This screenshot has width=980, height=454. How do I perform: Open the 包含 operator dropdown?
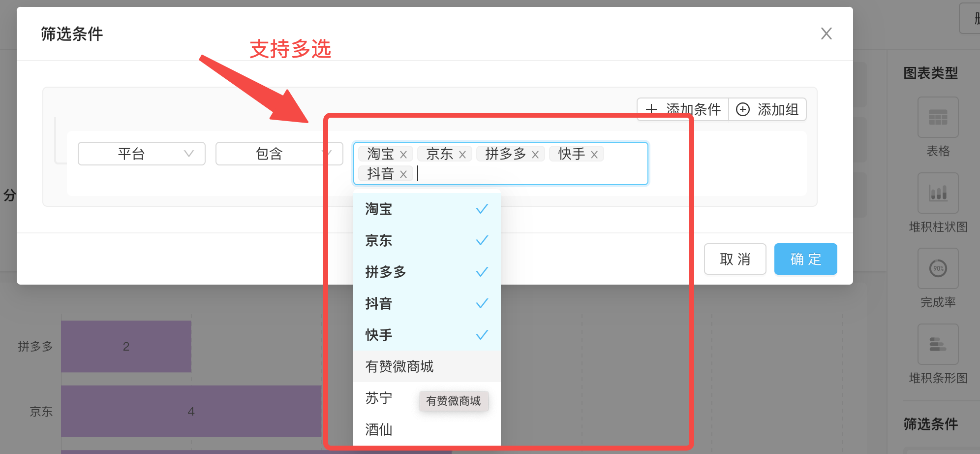[279, 154]
